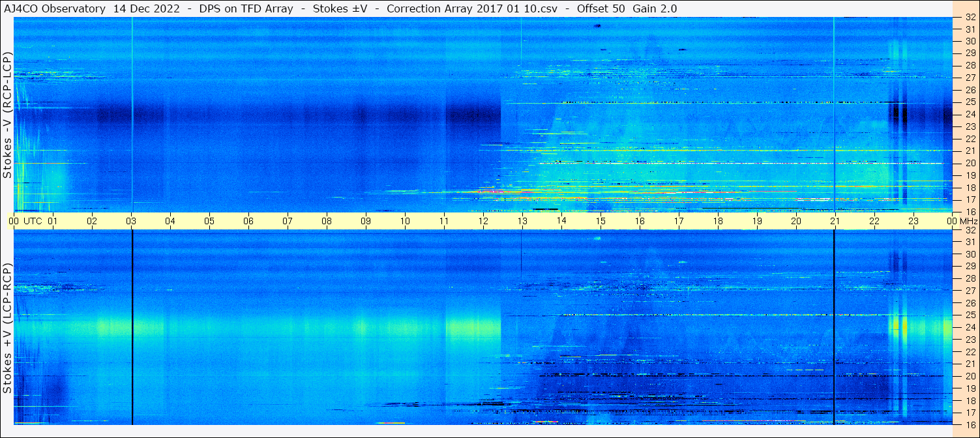The width and height of the screenshot is (980, 438).
Task: Select the 10 hour tick label
Action: pyautogui.click(x=405, y=221)
